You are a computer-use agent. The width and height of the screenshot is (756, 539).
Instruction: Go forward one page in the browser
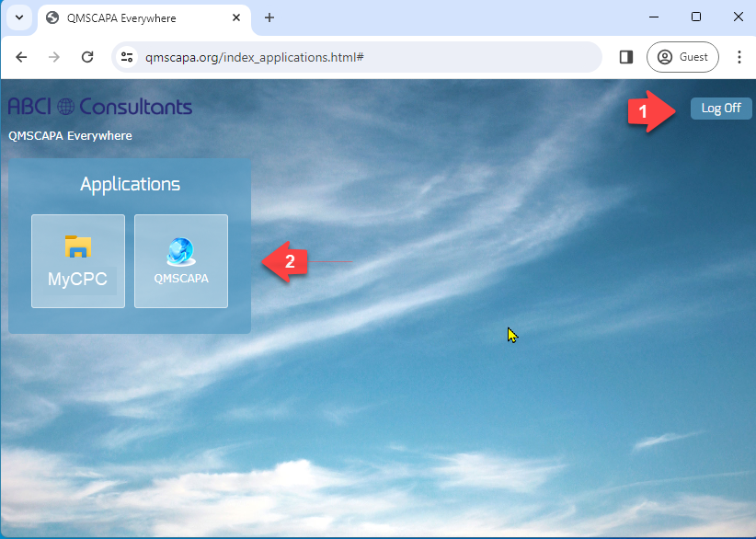[54, 57]
